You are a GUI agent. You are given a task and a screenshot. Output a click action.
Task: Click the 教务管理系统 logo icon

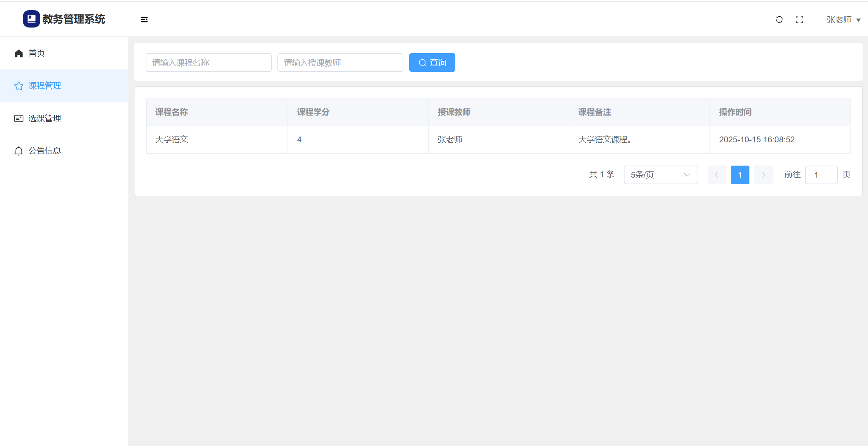(31, 19)
